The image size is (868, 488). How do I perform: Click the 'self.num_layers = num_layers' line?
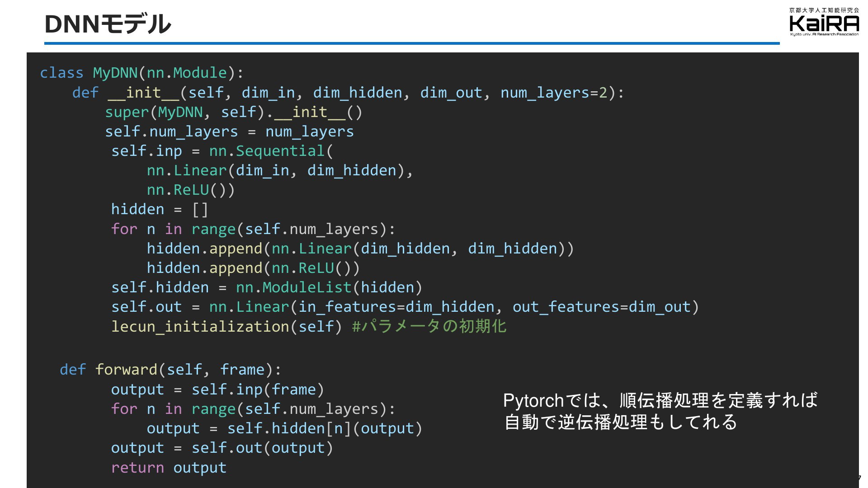[x=229, y=131]
